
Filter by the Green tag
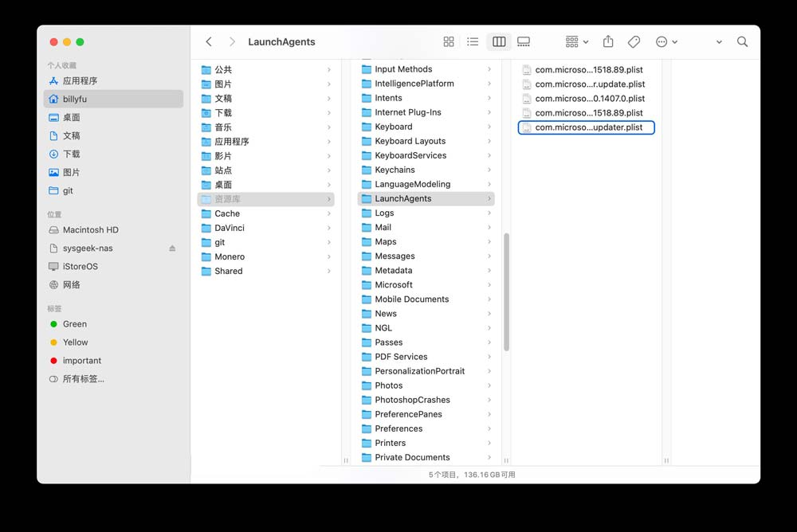tap(113, 323)
